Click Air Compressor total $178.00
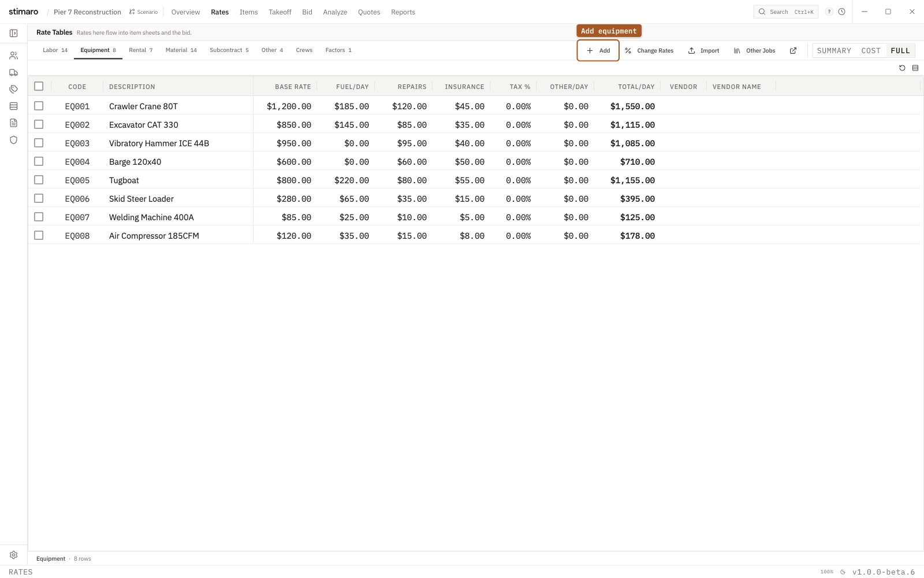Viewport: 924px width, 578px height. [x=637, y=236]
